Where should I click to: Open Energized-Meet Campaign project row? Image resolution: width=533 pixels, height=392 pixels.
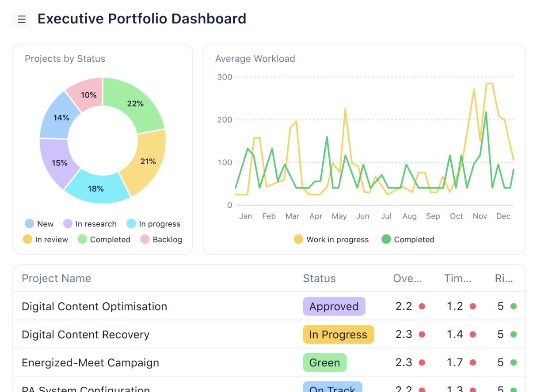pyautogui.click(x=90, y=363)
